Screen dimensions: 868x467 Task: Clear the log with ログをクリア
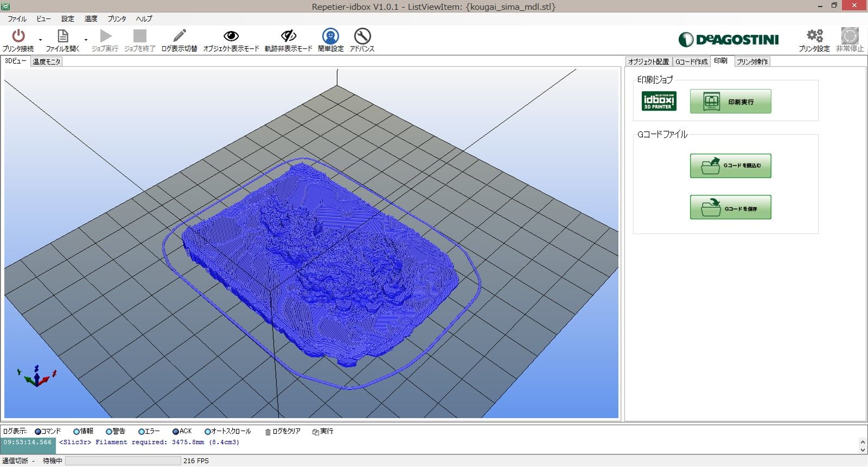coord(283,431)
